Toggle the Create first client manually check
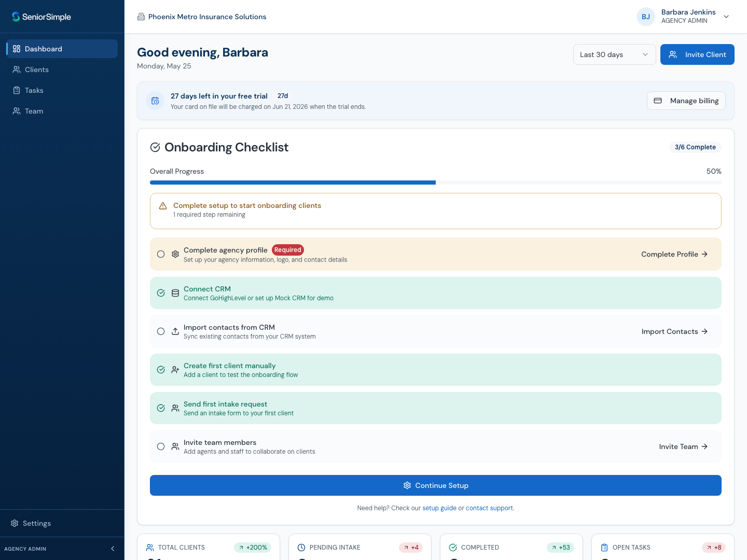The width and height of the screenshot is (747, 560). [161, 370]
